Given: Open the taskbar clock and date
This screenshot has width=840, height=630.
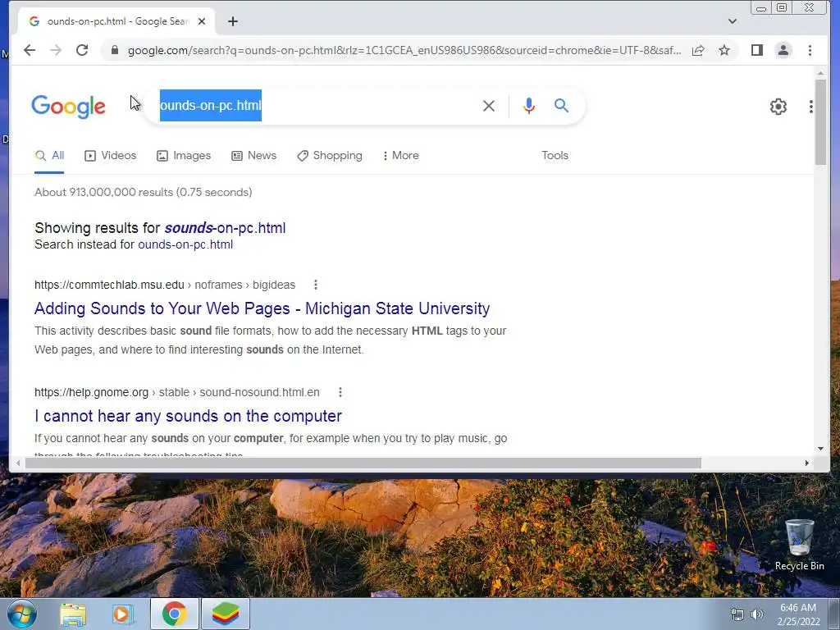Looking at the screenshot, I should point(799,614).
